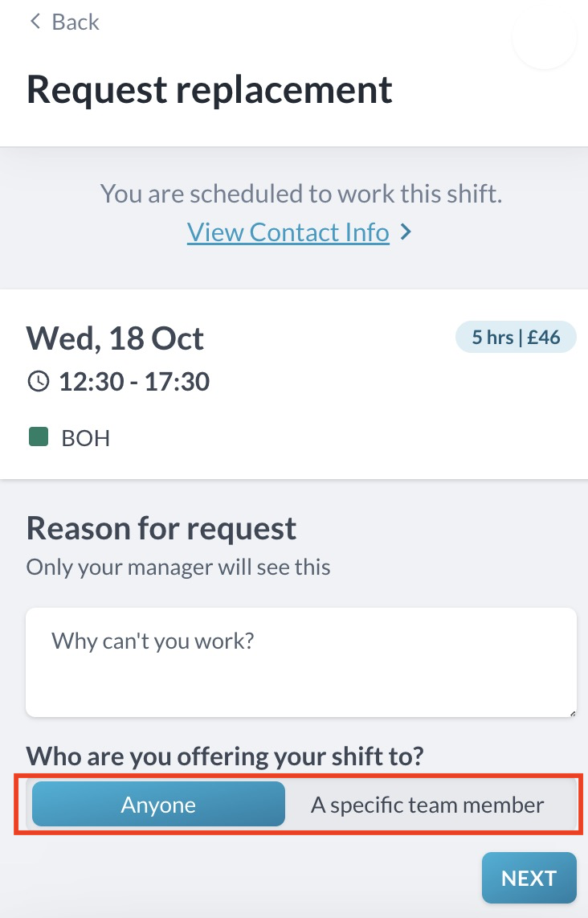Select the BOH position label
This screenshot has height=918, width=588.
85,438
